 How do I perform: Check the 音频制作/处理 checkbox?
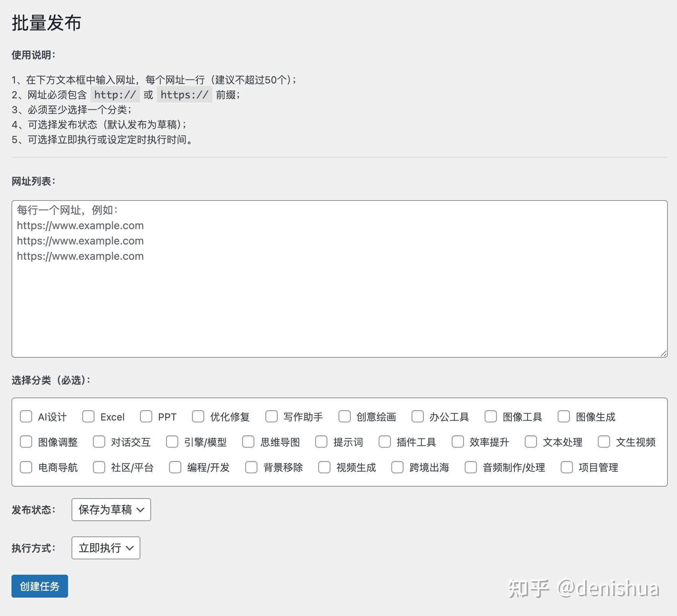pos(471,467)
